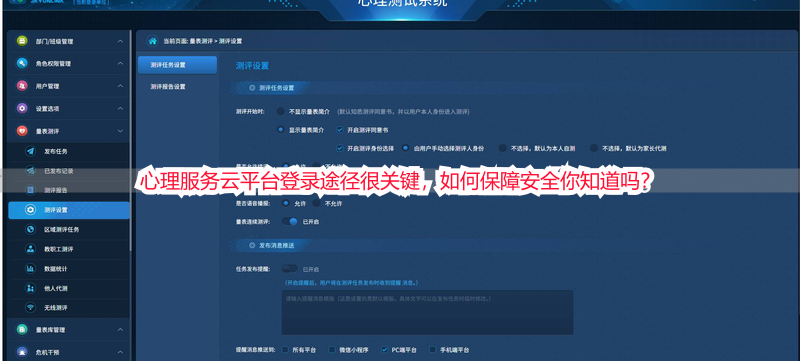Click the 用户管理 pink users icon
Screen dimensions: 800x361
click(x=21, y=86)
